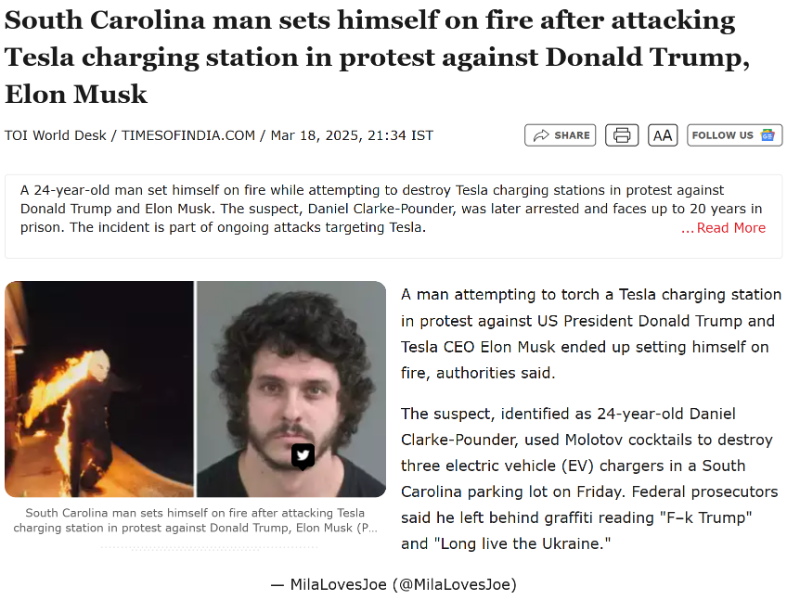Open the AA font size control
The height and width of the screenshot is (600, 787).
pyautogui.click(x=663, y=135)
